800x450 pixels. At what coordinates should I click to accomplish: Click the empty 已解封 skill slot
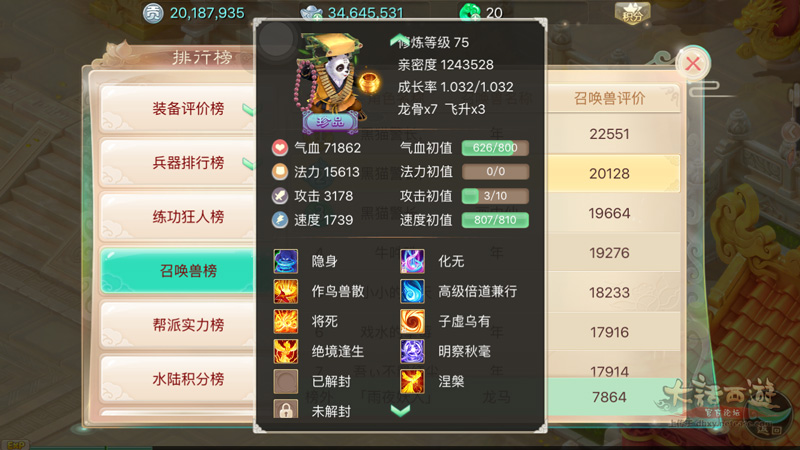[285, 381]
